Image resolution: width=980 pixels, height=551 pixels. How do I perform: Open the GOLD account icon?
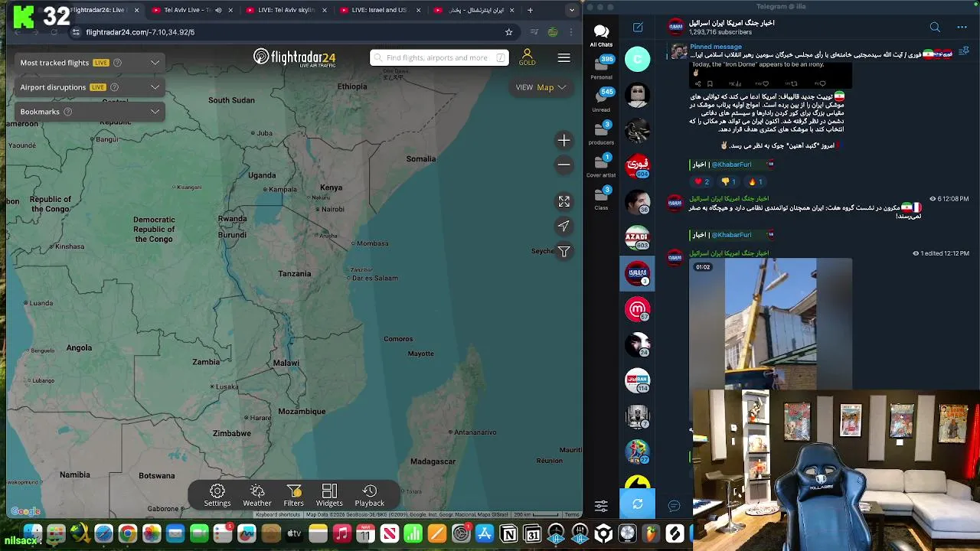527,57
